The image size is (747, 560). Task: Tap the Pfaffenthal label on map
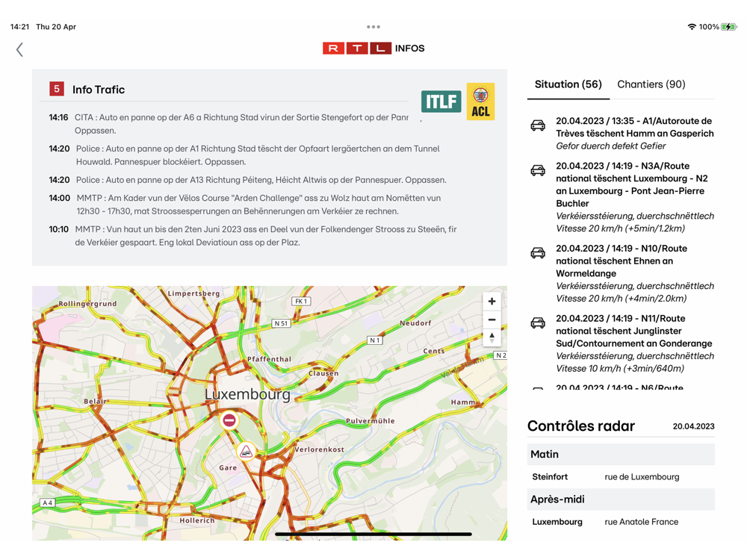point(269,359)
